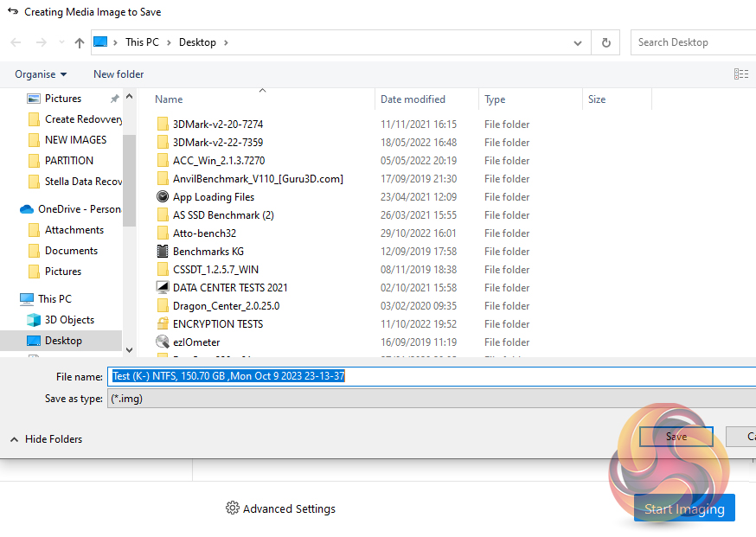The width and height of the screenshot is (756, 537).
Task: Click the Search Desktop field
Action: [x=693, y=42]
